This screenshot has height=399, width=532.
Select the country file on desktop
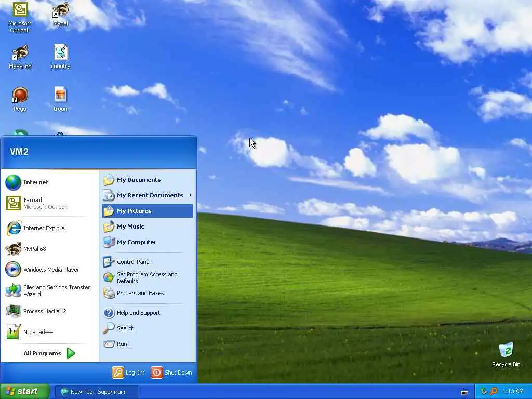[x=60, y=57]
